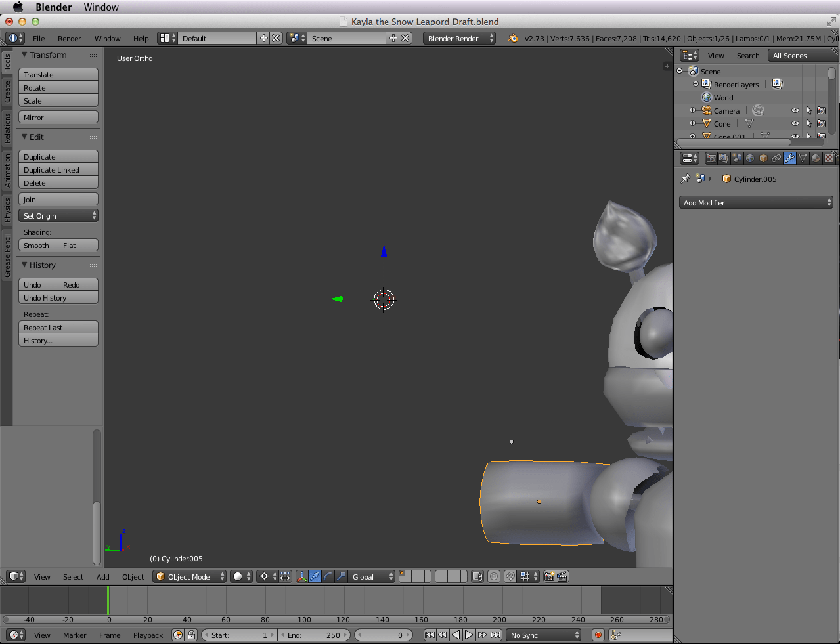Screen dimensions: 840x644
Task: Hide the Cone using its eye icon
Action: pyautogui.click(x=795, y=123)
